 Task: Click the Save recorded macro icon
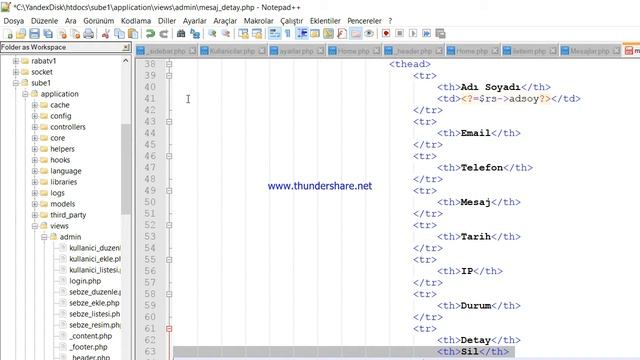click(x=440, y=34)
